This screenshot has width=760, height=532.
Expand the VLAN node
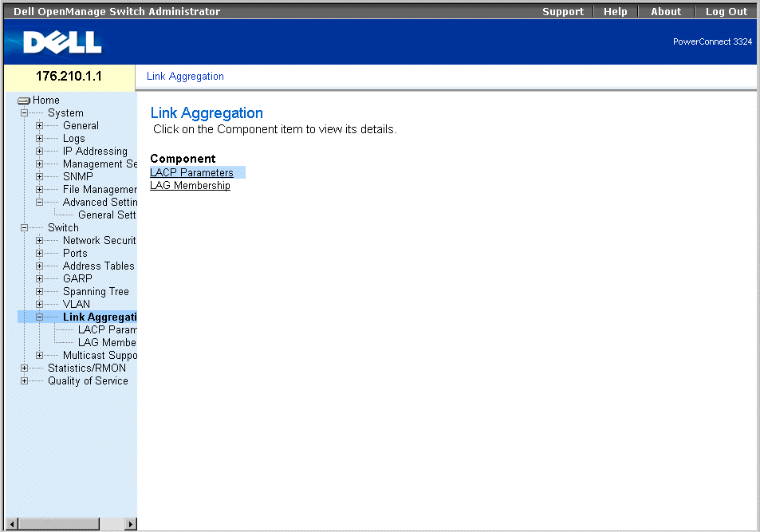tap(39, 305)
